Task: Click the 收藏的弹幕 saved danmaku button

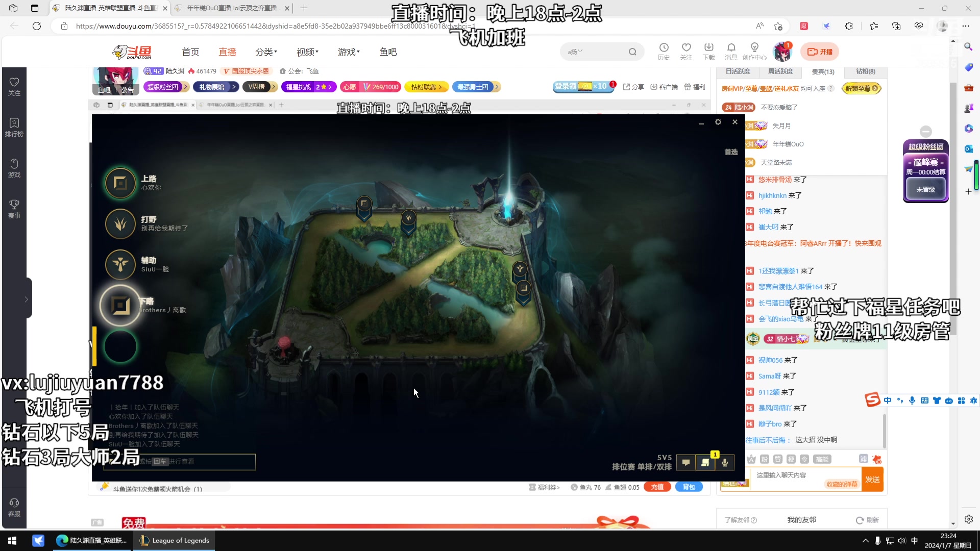Action: [x=842, y=484]
